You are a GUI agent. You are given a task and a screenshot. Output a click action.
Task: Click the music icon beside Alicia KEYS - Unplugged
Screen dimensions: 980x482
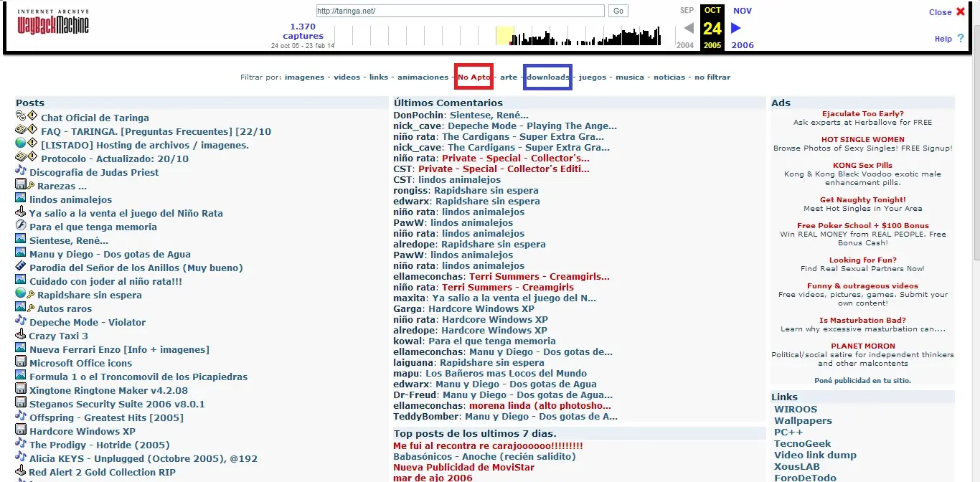point(21,457)
